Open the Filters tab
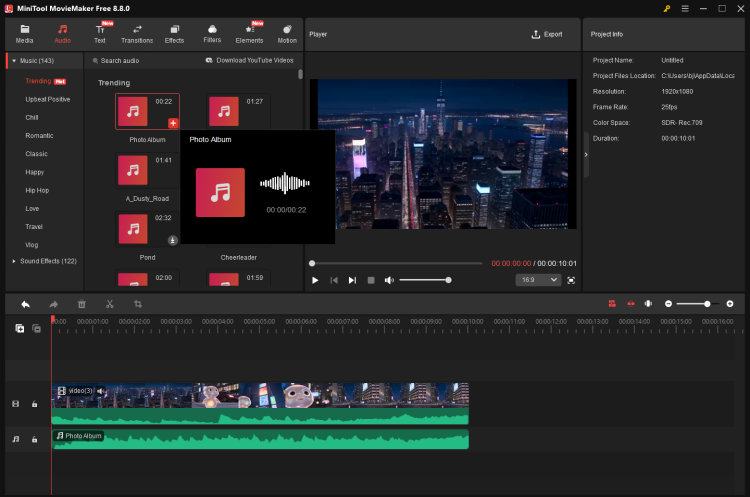The image size is (750, 497). coord(212,34)
